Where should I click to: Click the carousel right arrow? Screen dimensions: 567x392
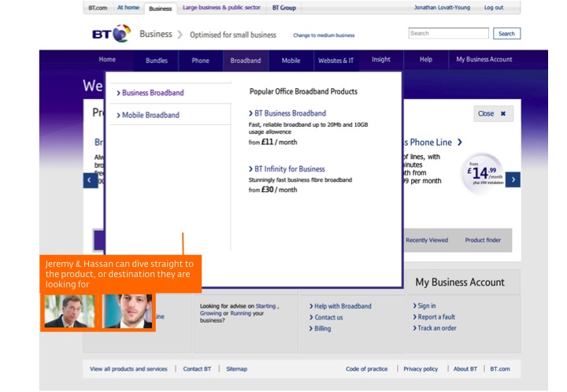click(x=513, y=179)
